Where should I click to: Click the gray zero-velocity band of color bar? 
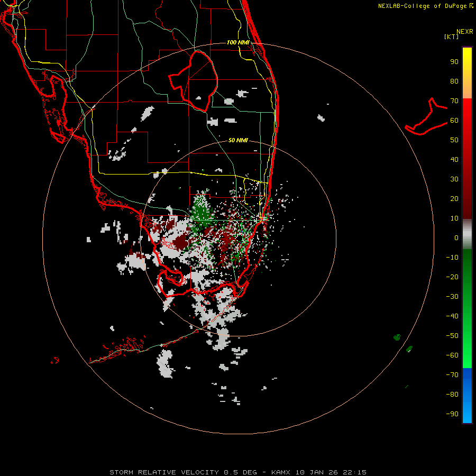tap(467, 234)
